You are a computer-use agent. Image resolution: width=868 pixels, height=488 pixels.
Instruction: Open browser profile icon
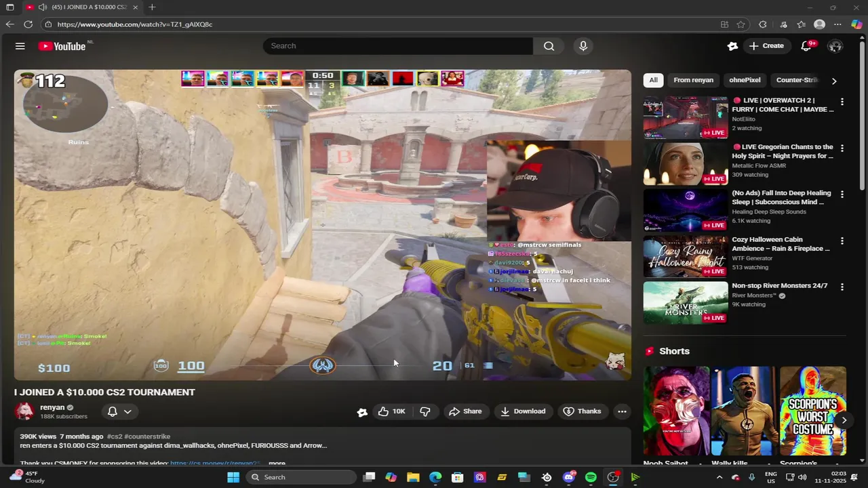[819, 24]
